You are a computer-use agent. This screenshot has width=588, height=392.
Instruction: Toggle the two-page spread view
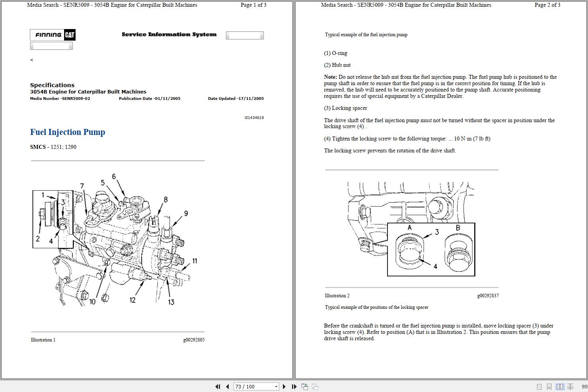tap(560, 386)
